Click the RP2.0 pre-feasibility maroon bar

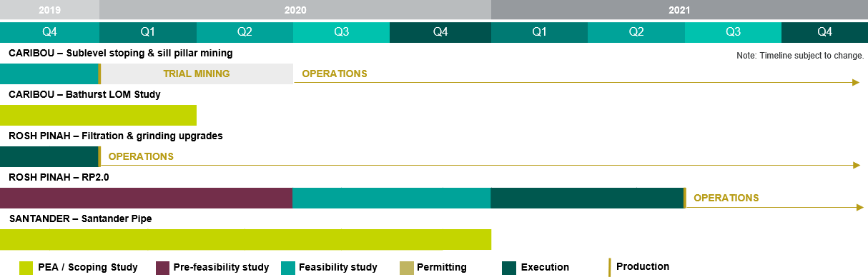[x=147, y=198]
